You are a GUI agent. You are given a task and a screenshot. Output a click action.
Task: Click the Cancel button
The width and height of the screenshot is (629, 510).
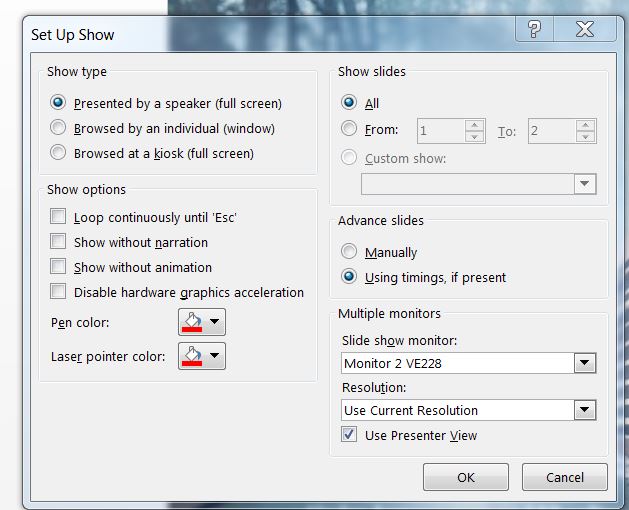click(x=565, y=477)
